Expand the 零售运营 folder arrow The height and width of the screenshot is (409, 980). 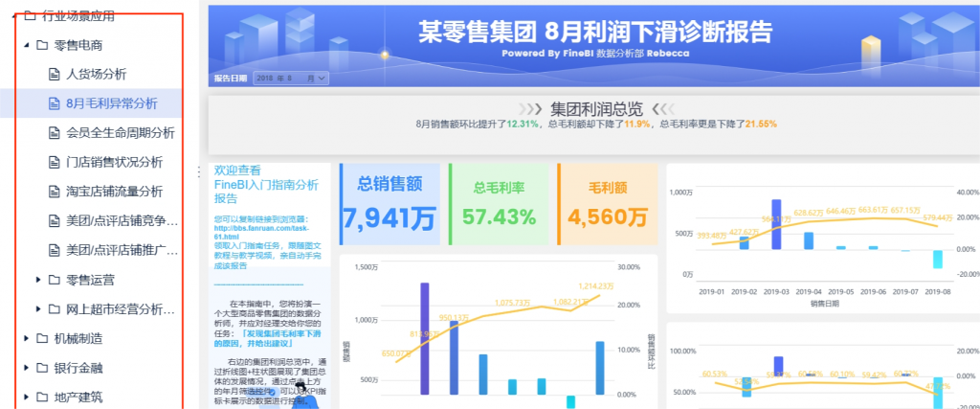click(38, 280)
